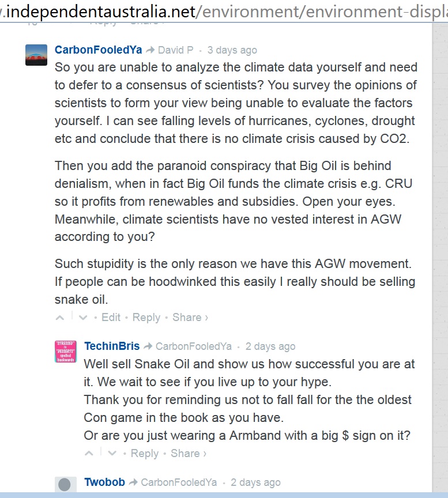Edit CarbonFooledYa's comment
The image size is (448, 498).
tap(111, 317)
